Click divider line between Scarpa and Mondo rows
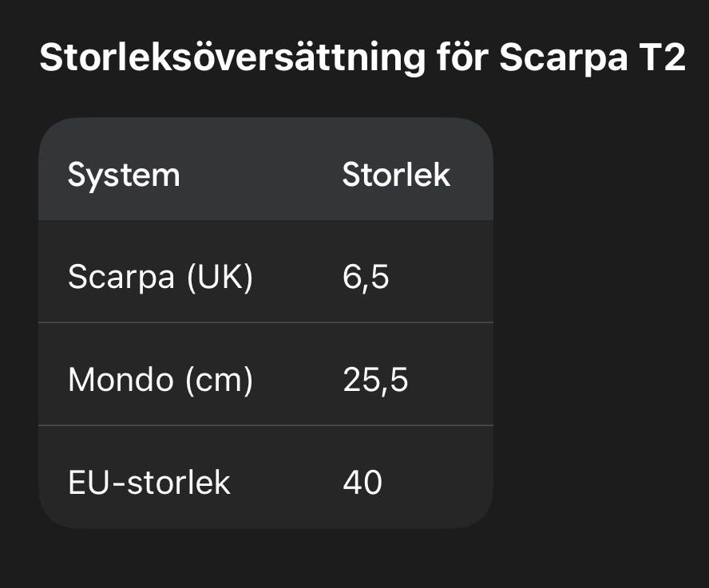Image resolution: width=709 pixels, height=588 pixels. 266,322
